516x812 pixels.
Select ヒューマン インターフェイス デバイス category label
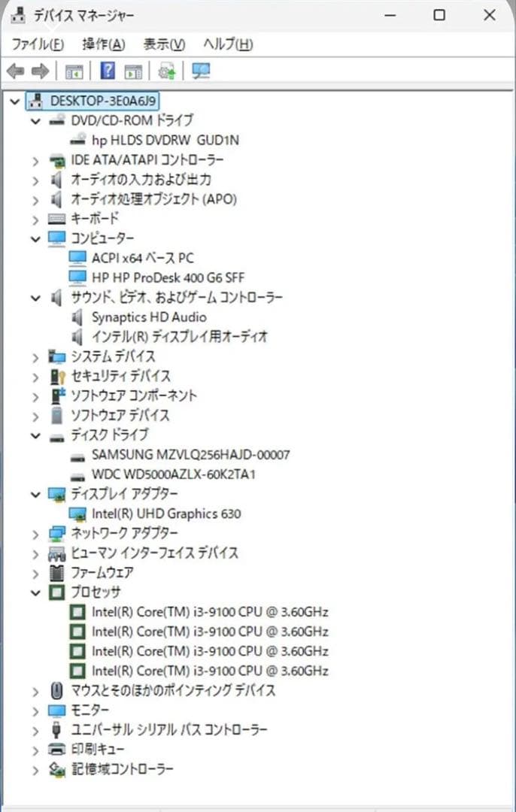(154, 553)
